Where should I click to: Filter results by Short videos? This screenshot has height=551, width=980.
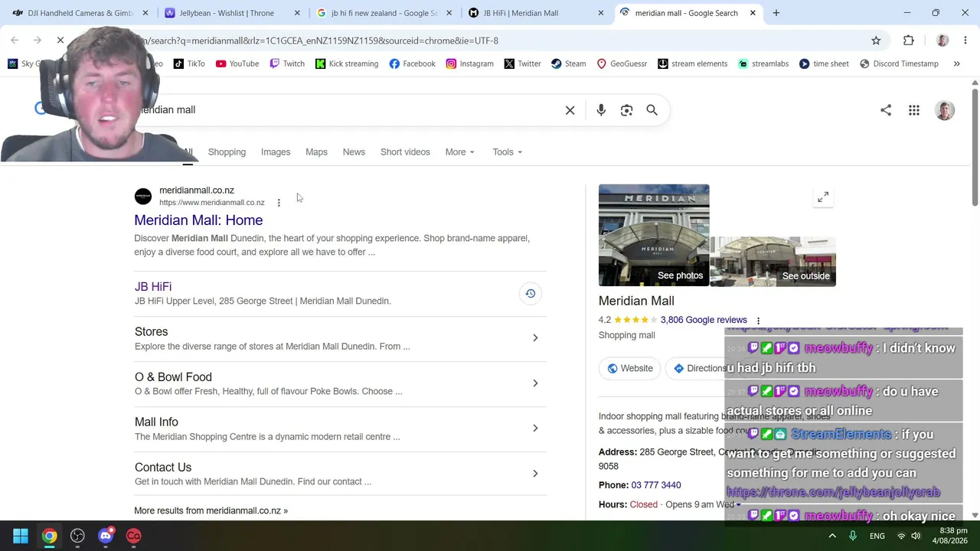405,152
